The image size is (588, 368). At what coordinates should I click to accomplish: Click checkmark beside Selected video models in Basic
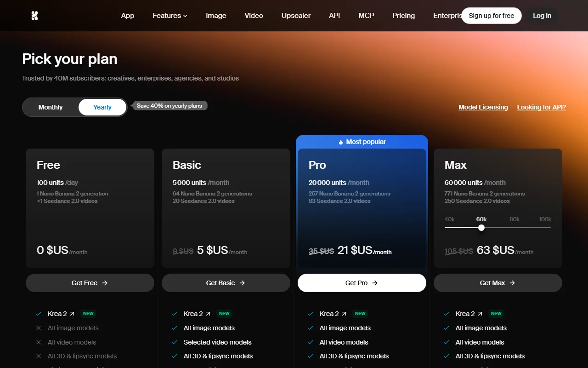[x=175, y=342]
